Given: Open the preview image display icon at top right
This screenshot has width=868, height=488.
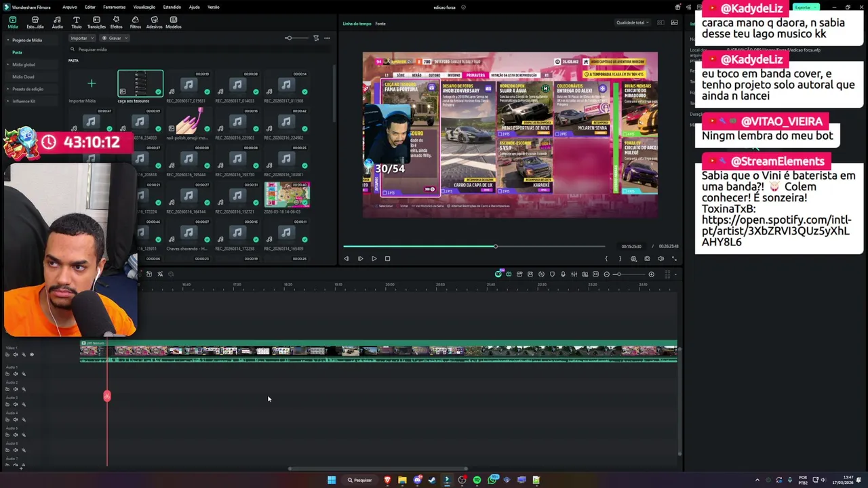Looking at the screenshot, I should tap(674, 22).
